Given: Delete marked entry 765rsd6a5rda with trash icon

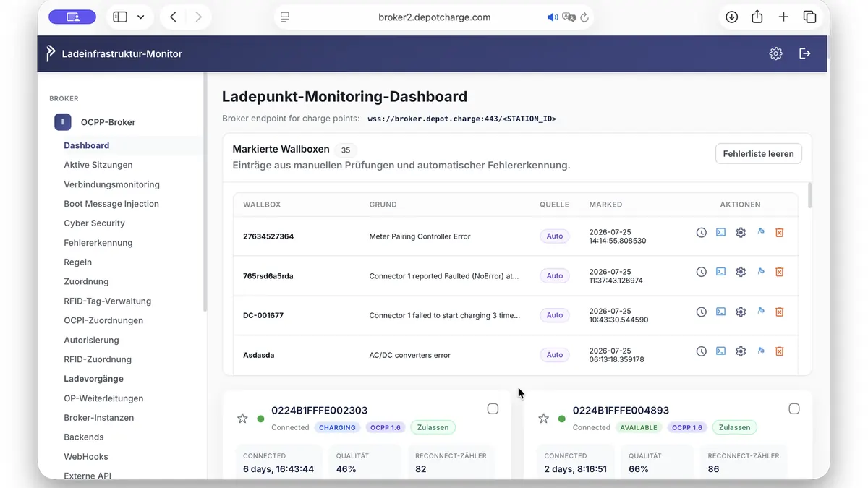Looking at the screenshot, I should coord(780,272).
